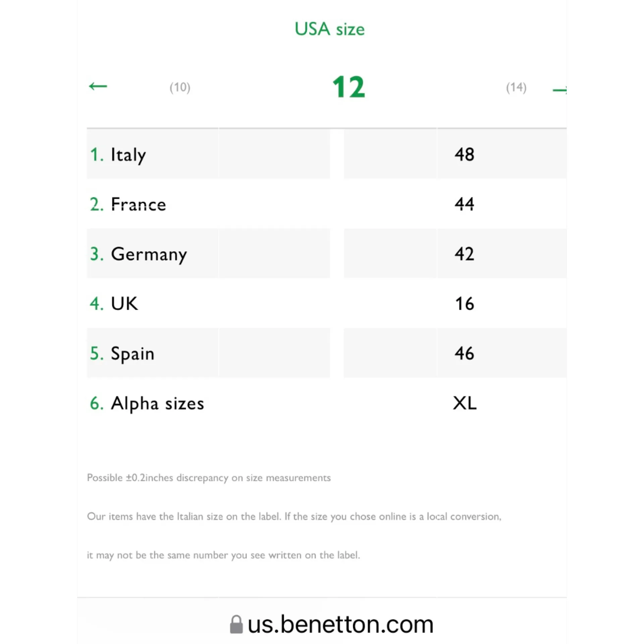Click the XL alpha size value
Screen dimensions: 644x644
[x=465, y=403]
